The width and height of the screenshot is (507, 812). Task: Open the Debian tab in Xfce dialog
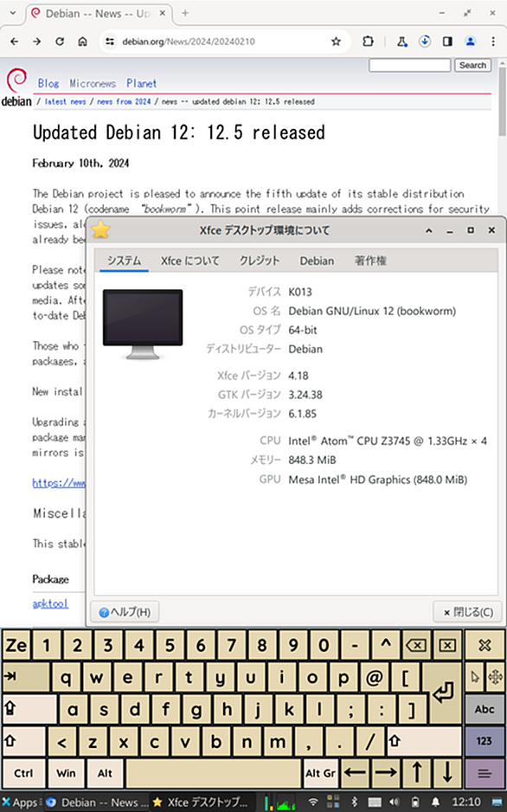click(317, 261)
